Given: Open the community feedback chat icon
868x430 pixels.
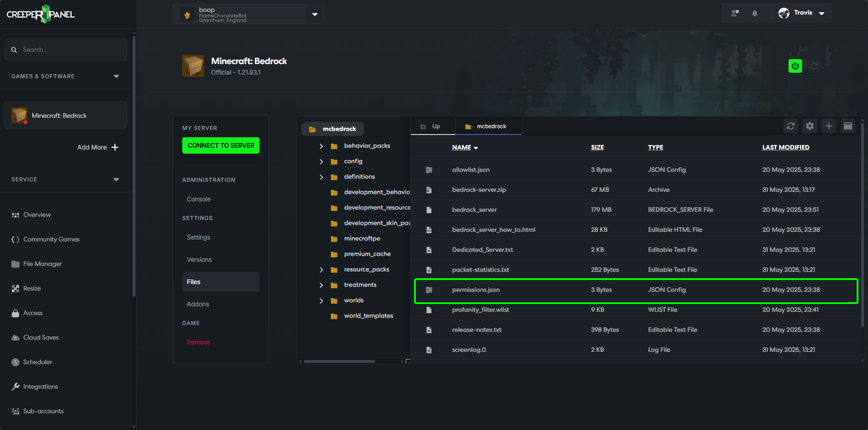Looking at the screenshot, I should point(734,13).
